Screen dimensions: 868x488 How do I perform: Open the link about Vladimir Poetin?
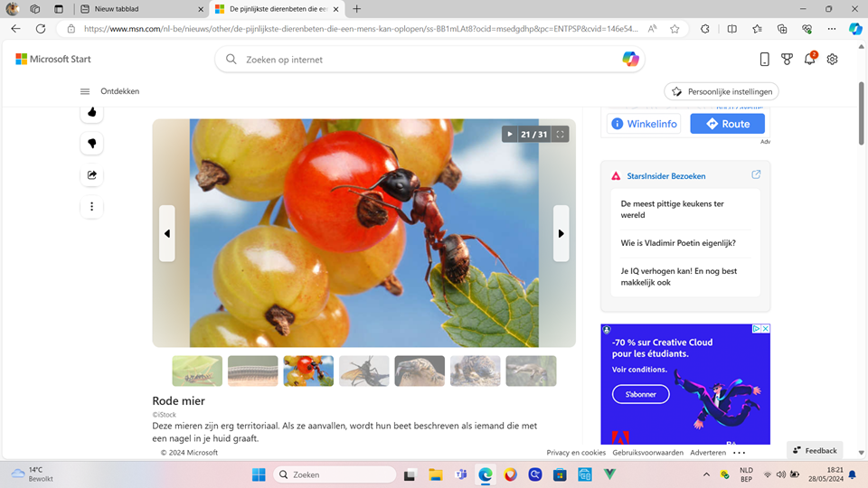click(678, 243)
